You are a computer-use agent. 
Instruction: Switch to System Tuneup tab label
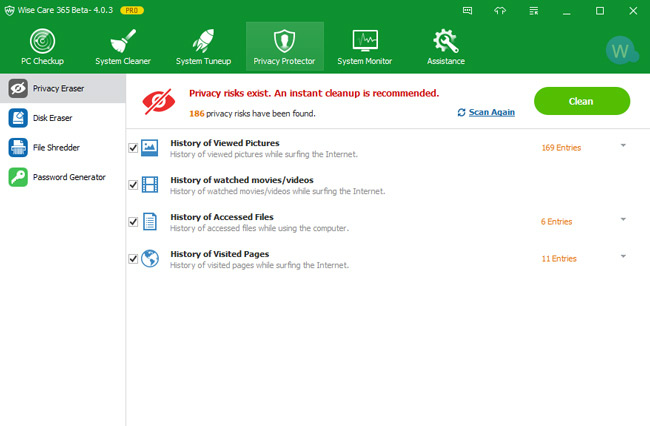tap(203, 61)
